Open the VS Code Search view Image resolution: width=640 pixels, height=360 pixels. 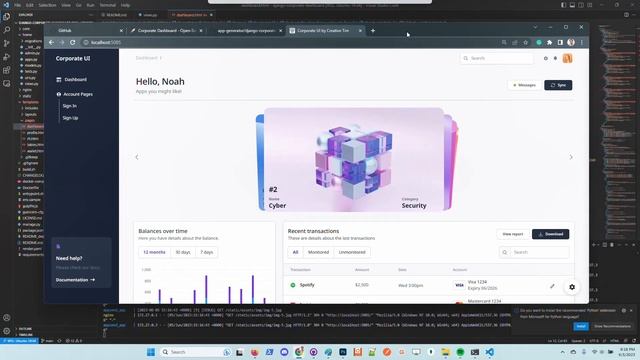(7, 30)
